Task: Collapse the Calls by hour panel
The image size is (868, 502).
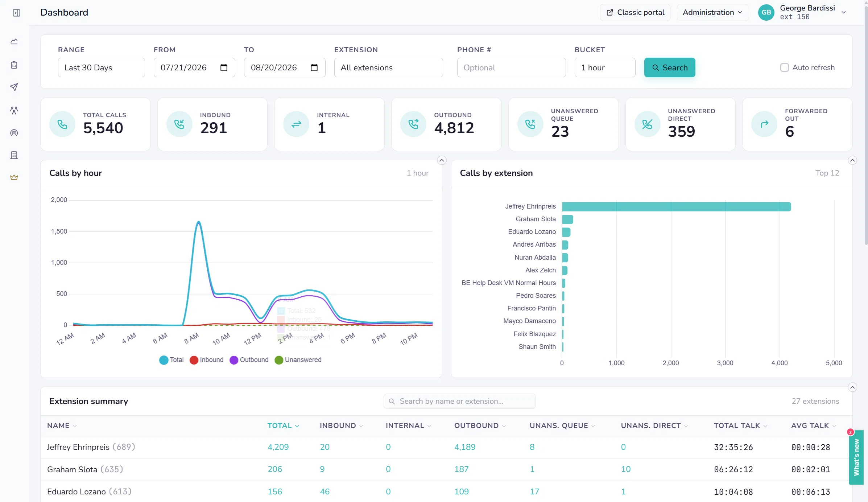Action: pos(442,160)
